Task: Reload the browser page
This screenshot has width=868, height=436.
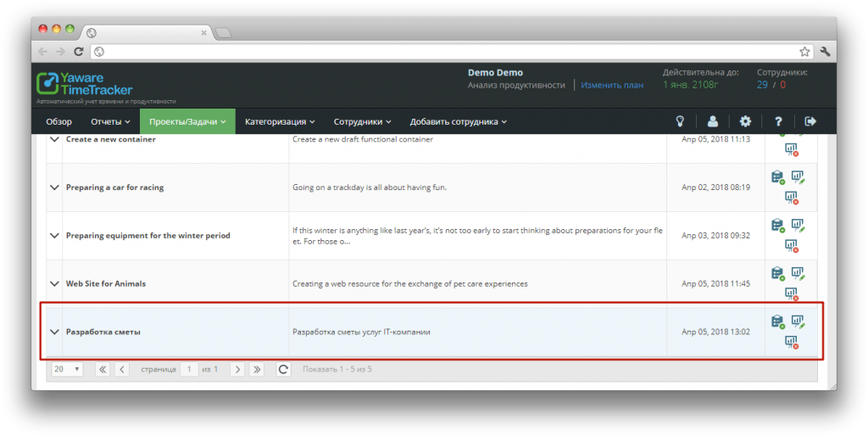Action: click(79, 52)
